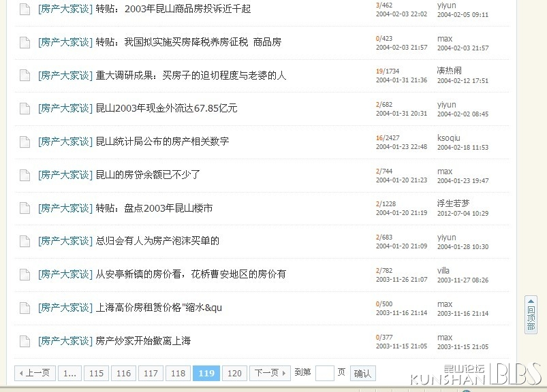Go to page 116
The image size is (547, 392).
click(123, 373)
